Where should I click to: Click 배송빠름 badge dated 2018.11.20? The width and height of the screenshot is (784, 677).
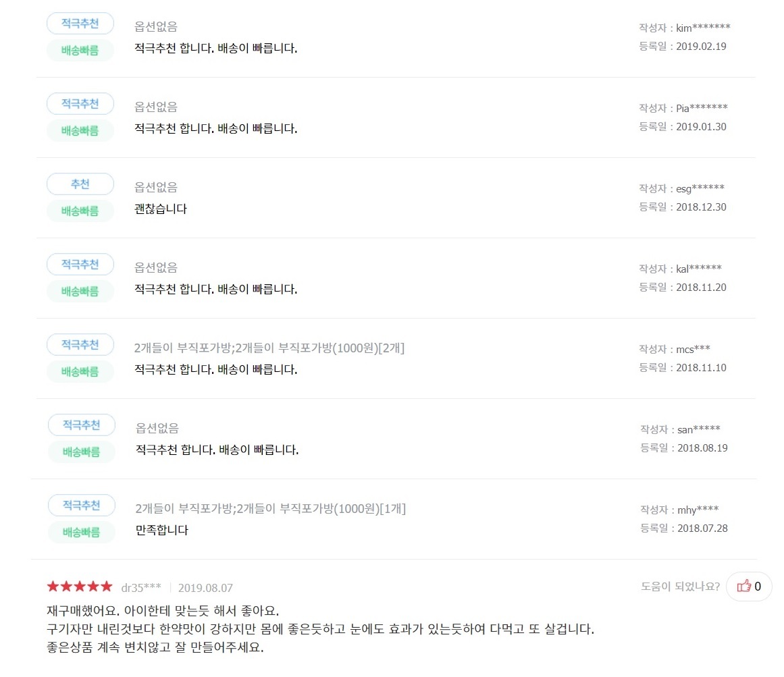(80, 291)
